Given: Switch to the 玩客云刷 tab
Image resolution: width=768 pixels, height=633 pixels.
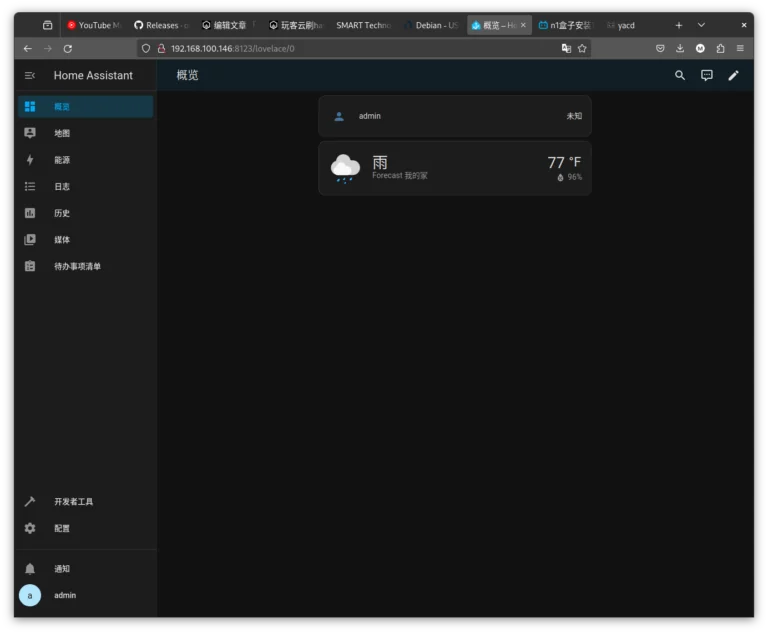Looking at the screenshot, I should (296, 25).
